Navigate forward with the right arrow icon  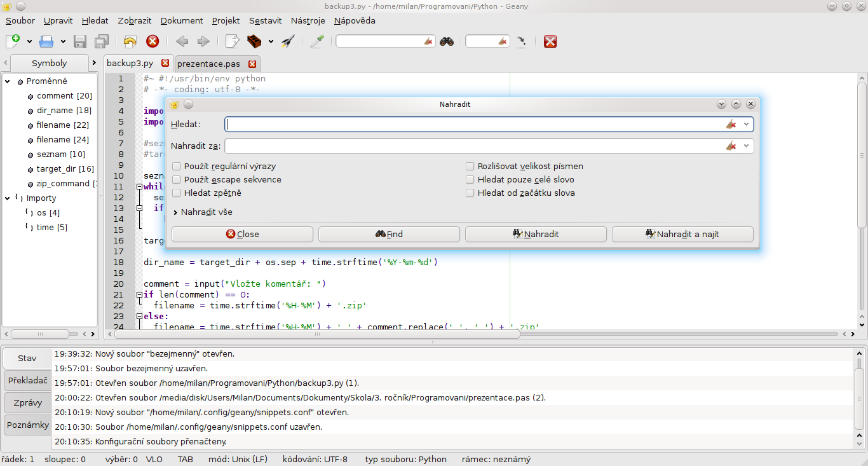click(203, 41)
